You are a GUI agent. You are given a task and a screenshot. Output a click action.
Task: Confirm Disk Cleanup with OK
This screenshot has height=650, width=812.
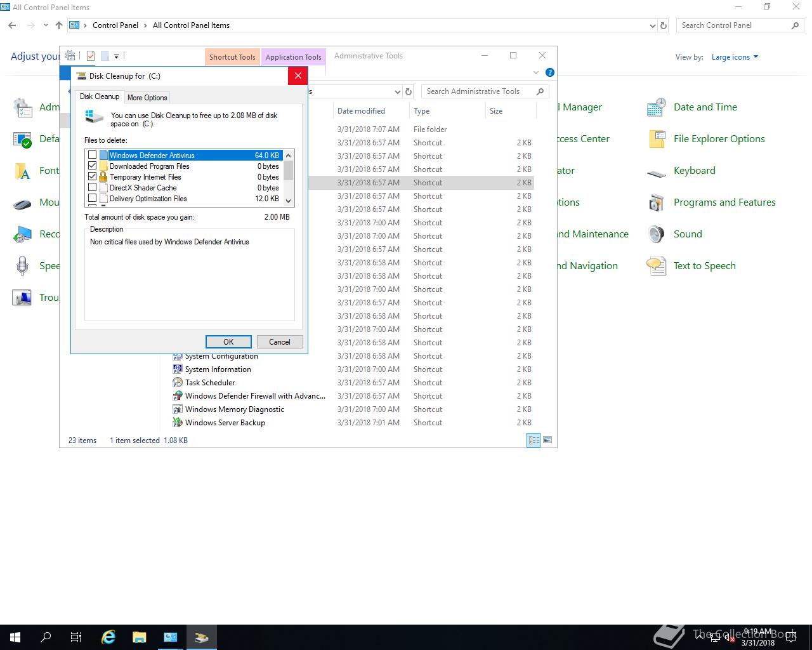click(228, 342)
